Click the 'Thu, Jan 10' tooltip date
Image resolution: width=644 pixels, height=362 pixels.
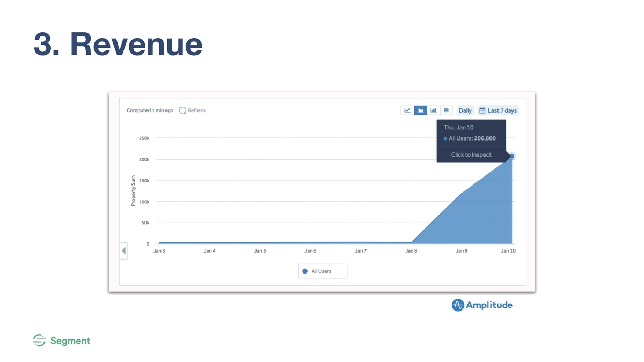coord(458,128)
